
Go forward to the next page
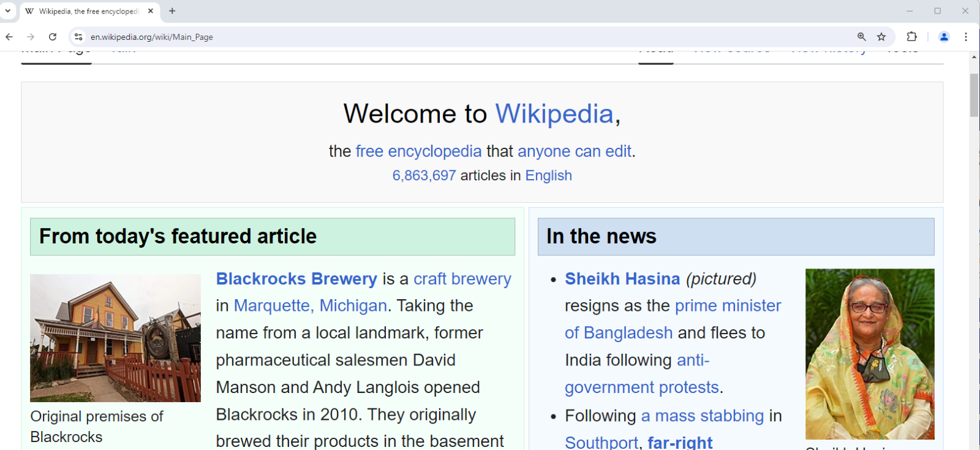pyautogui.click(x=31, y=37)
